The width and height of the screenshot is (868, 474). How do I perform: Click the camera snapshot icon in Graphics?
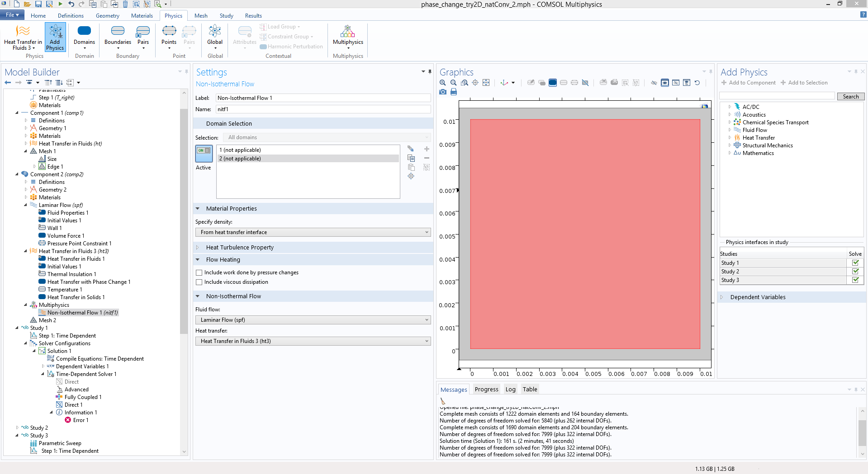click(x=443, y=92)
